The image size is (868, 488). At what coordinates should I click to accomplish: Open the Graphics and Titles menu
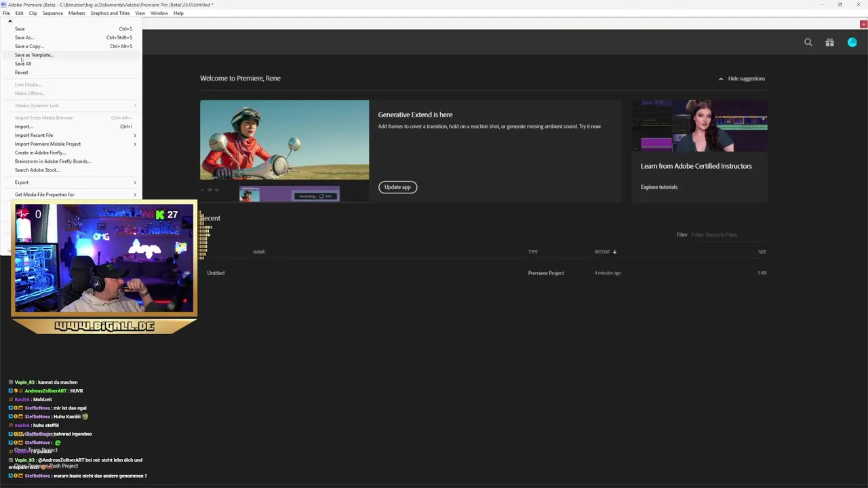coord(110,13)
